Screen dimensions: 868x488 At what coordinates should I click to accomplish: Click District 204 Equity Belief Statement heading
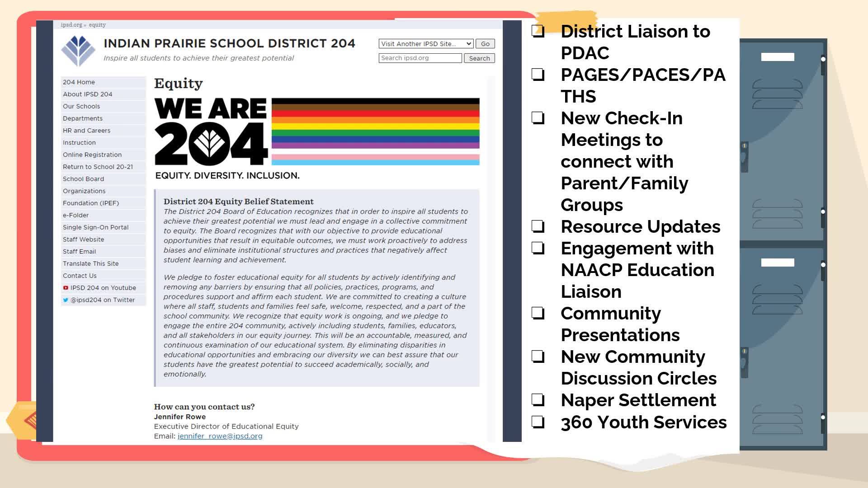click(238, 202)
